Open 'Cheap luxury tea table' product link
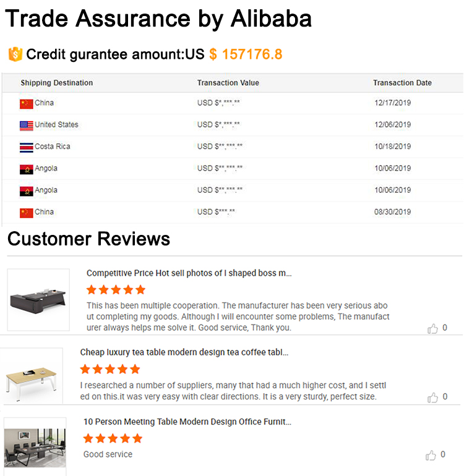 tap(184, 352)
